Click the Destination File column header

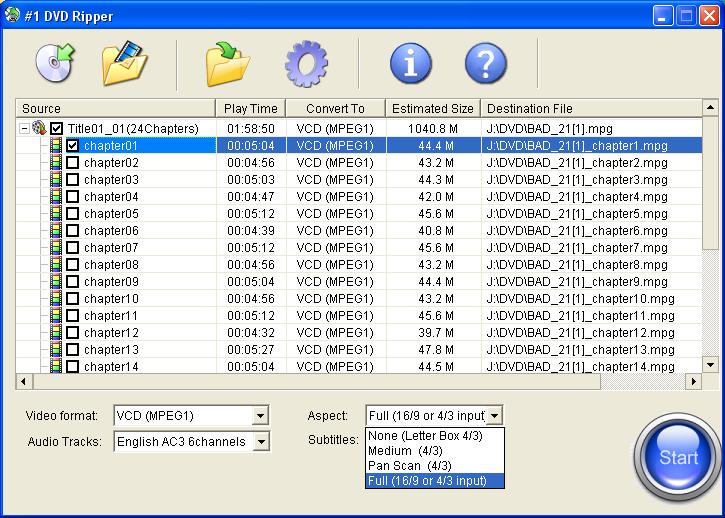coord(591,109)
